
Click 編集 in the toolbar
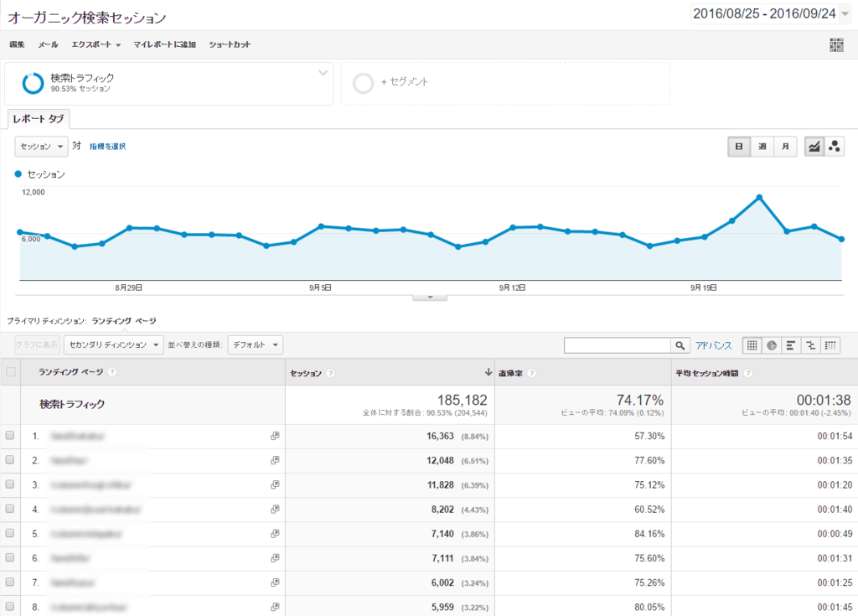point(17,44)
